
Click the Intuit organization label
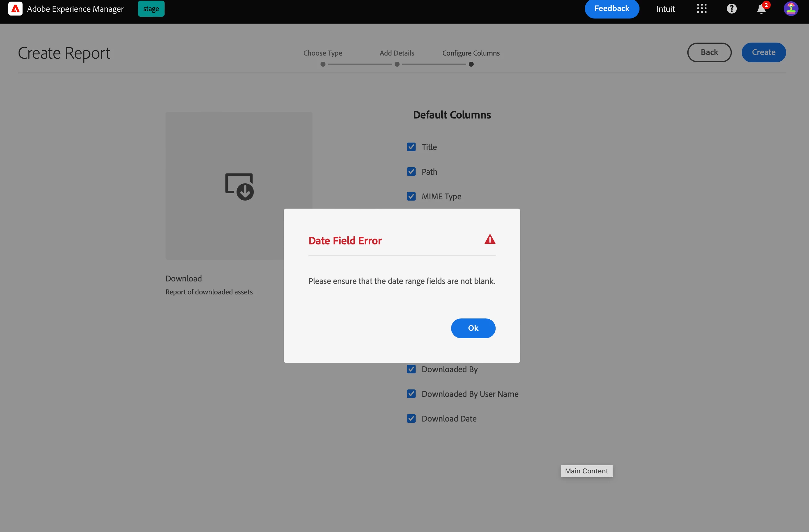coord(665,9)
